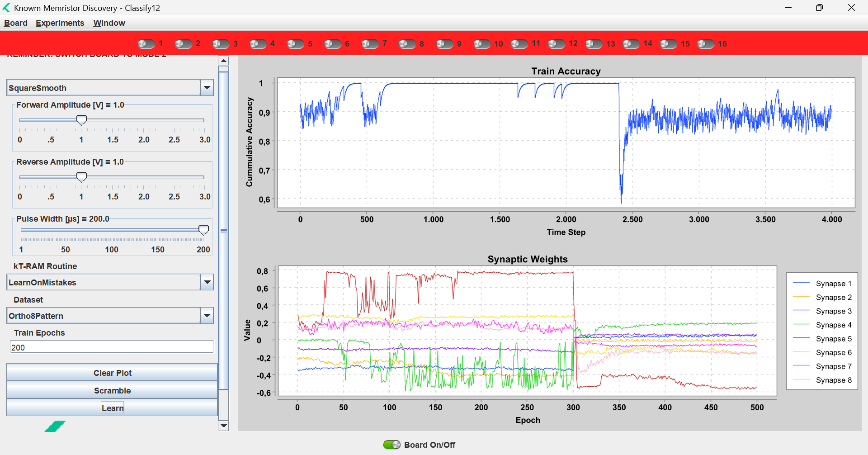Click the control panel scrollbar down arrow

[x=223, y=426]
